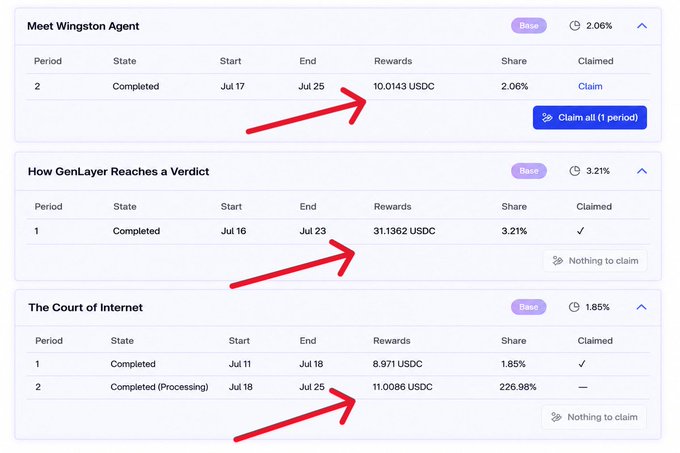The width and height of the screenshot is (680, 453).
Task: Collapse The Court of Internet section chevron
Action: pos(641,307)
